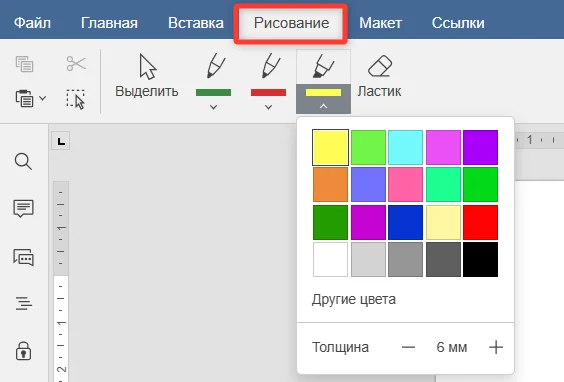Select the Рисование tab
564x382 pixels.
tap(291, 23)
